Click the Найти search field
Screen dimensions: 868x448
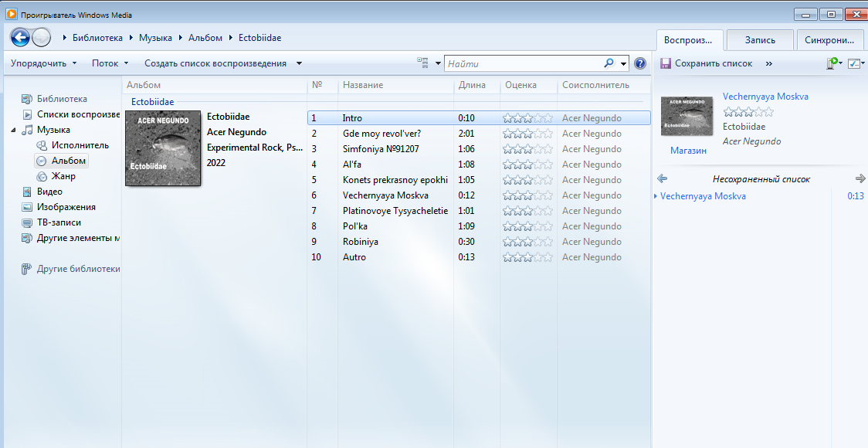(523, 63)
